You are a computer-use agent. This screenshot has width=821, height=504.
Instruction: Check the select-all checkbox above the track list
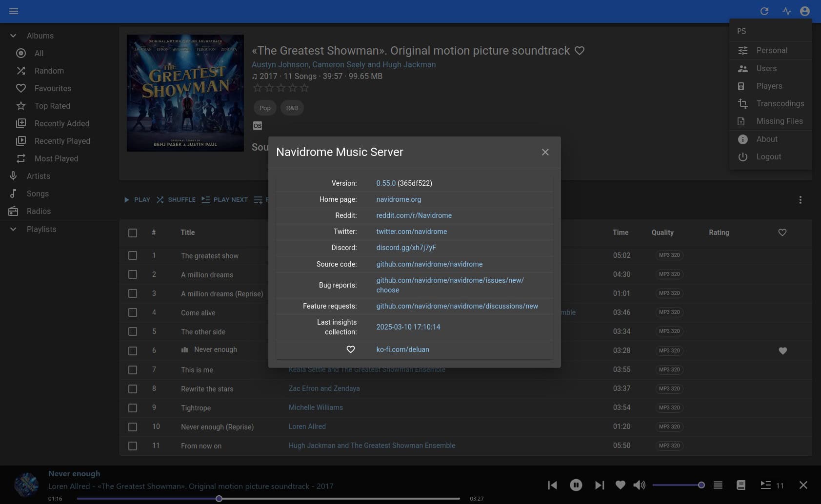[133, 233]
